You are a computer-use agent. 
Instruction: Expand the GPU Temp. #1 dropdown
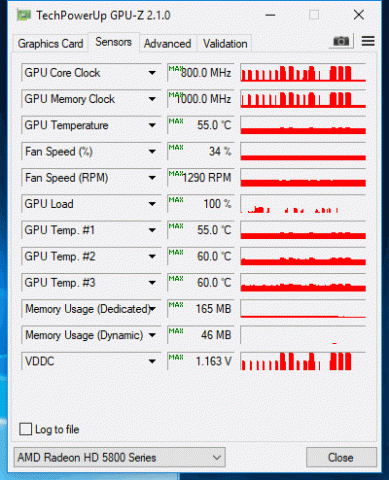(x=152, y=230)
